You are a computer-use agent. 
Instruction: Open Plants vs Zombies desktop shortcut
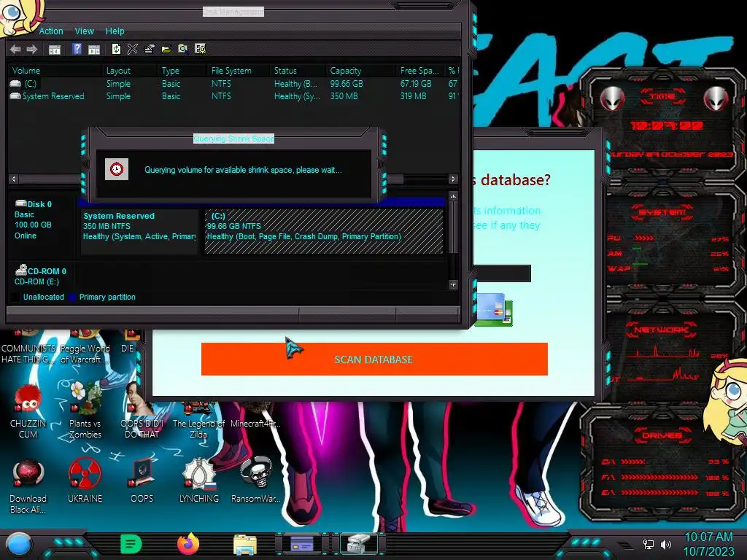coord(85,411)
